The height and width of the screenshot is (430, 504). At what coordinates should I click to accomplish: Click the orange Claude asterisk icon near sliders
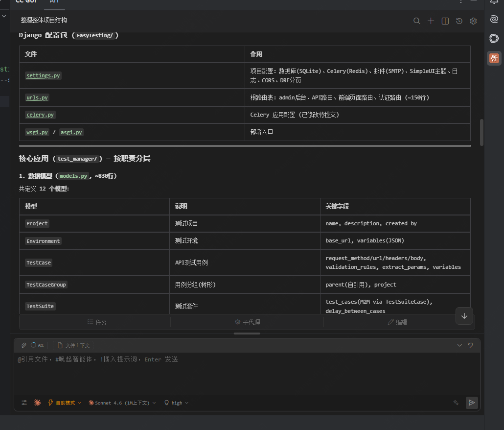(x=37, y=403)
